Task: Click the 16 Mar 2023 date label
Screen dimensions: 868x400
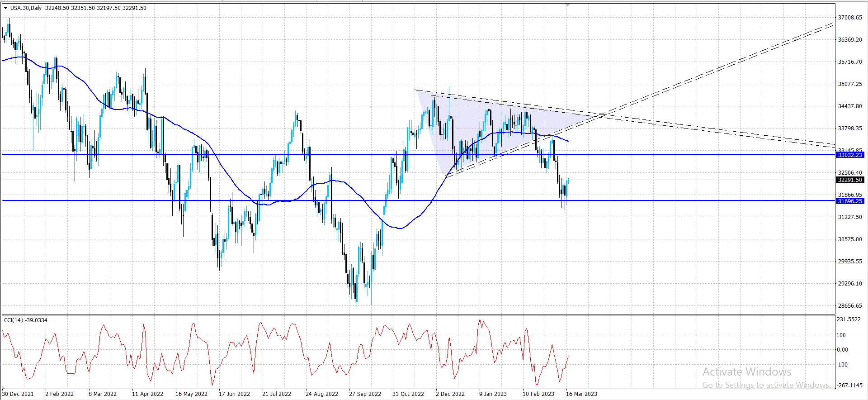Action: (x=581, y=394)
